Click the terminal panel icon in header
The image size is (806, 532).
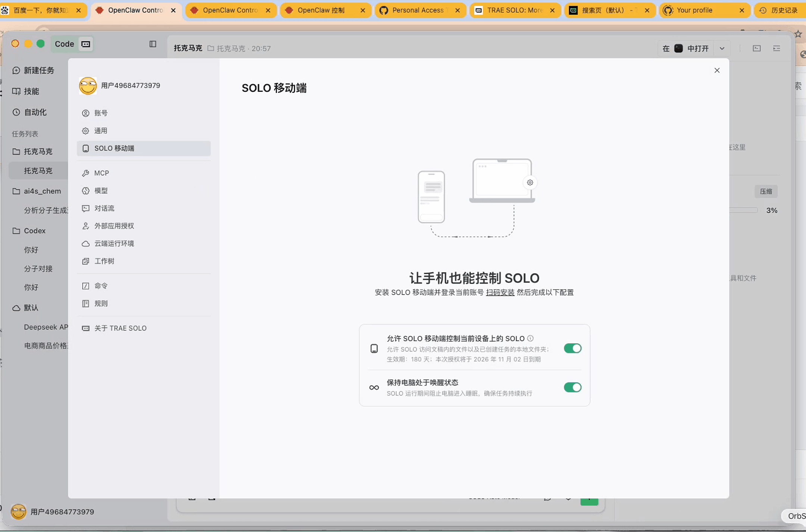[757, 48]
